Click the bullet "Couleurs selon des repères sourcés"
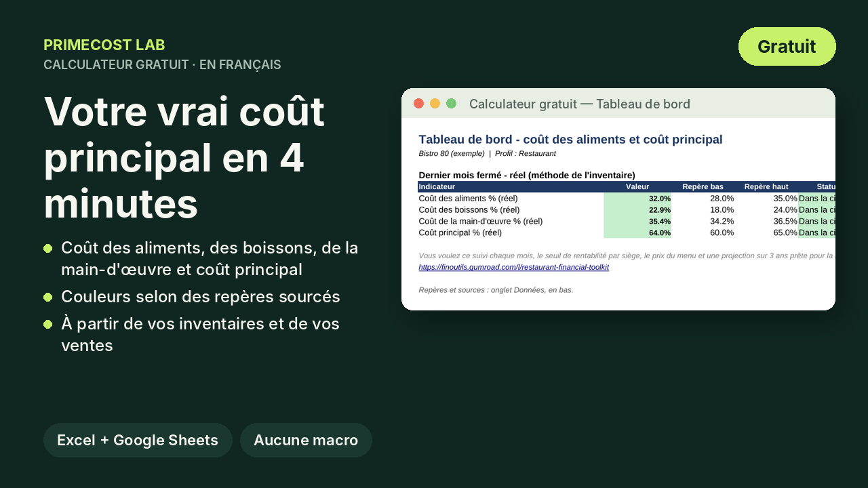The image size is (868, 488). click(x=201, y=297)
